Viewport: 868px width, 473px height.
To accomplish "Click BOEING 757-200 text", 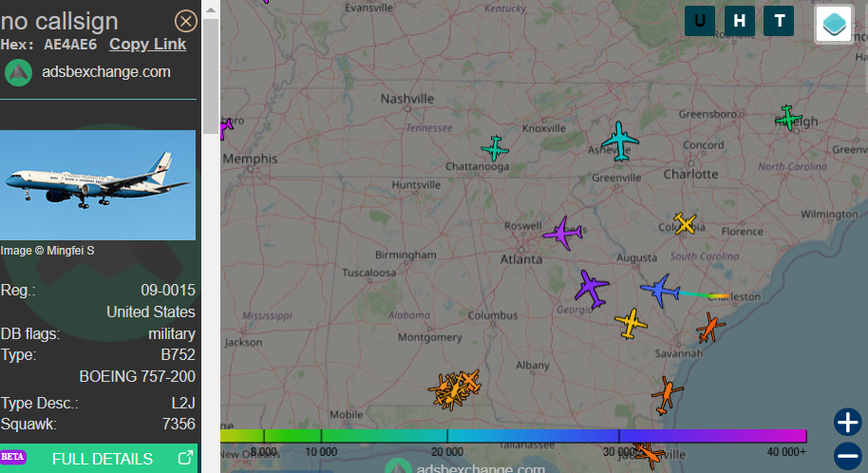I will (138, 377).
